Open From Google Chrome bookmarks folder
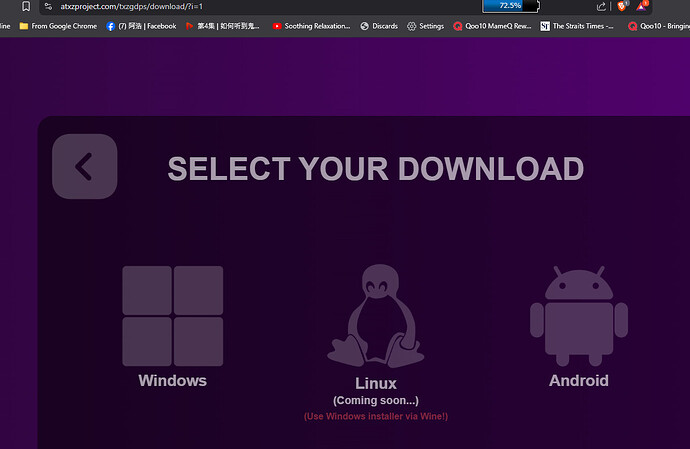This screenshot has width=690, height=449. pos(58,26)
